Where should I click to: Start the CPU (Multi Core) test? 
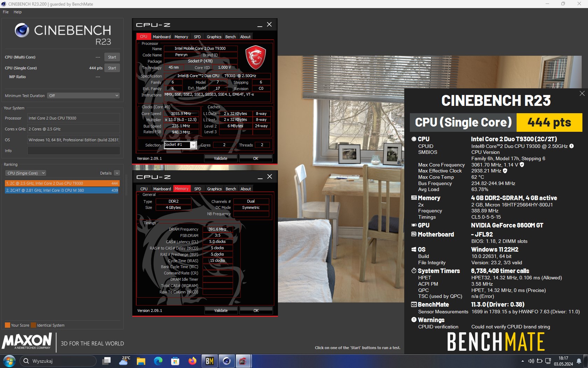(112, 57)
